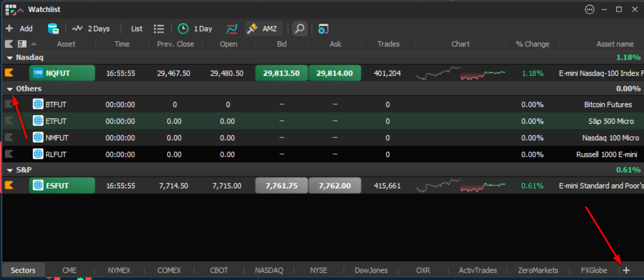Open the window settings gear icon
This screenshot has width=644, height=280.
[x=323, y=29]
